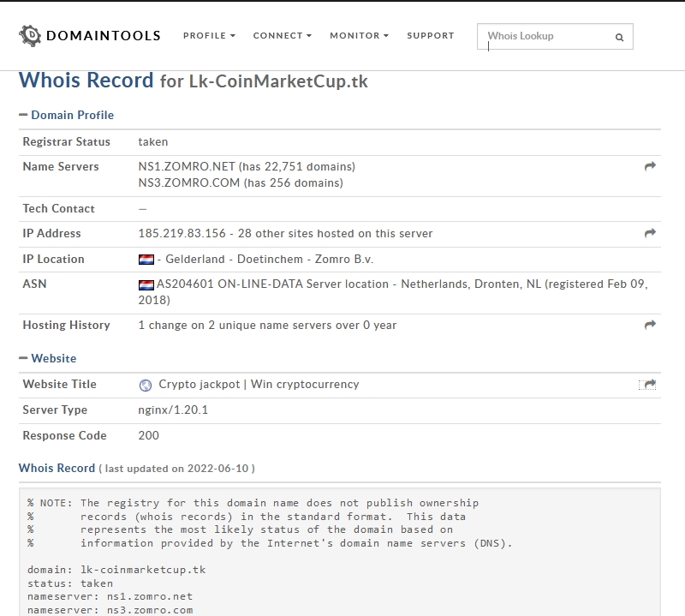Click the DomainTools gear logo

(x=30, y=35)
